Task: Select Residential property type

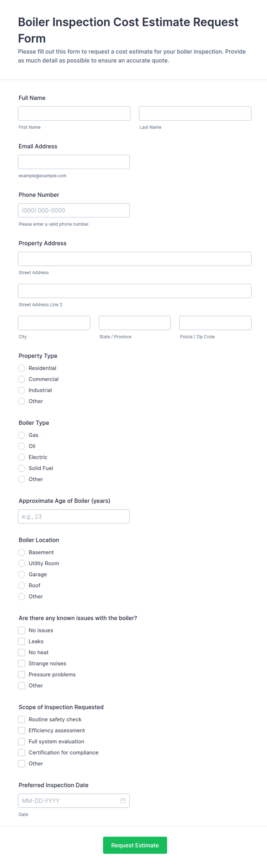Action: (22, 368)
